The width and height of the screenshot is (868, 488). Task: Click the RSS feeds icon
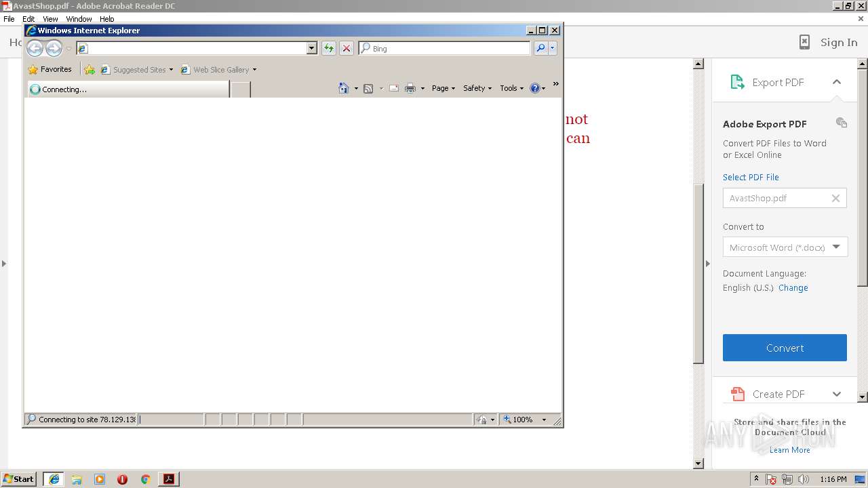click(x=368, y=88)
